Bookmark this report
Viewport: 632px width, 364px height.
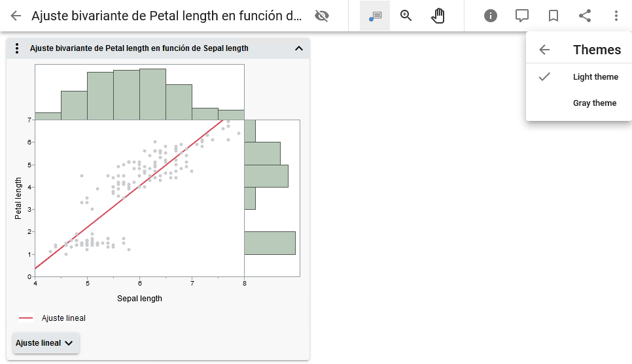coord(553,16)
